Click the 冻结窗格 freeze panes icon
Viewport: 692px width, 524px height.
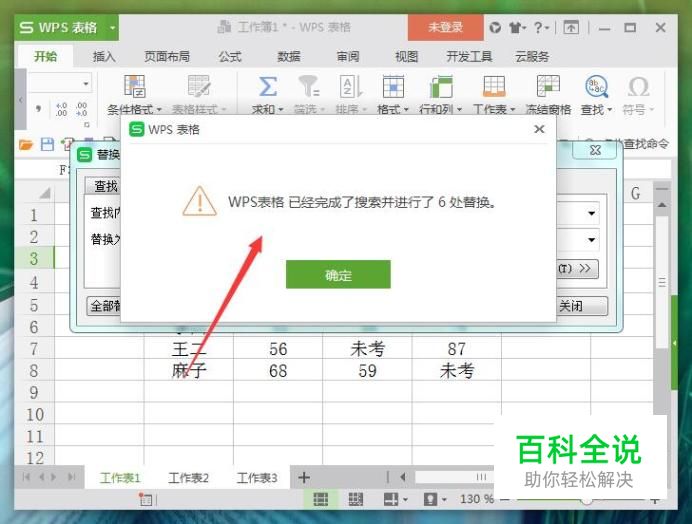(548, 87)
